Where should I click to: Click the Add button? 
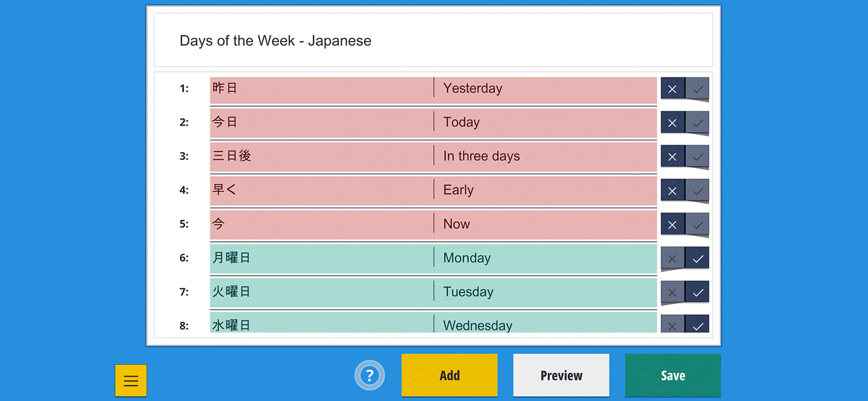pyautogui.click(x=449, y=375)
